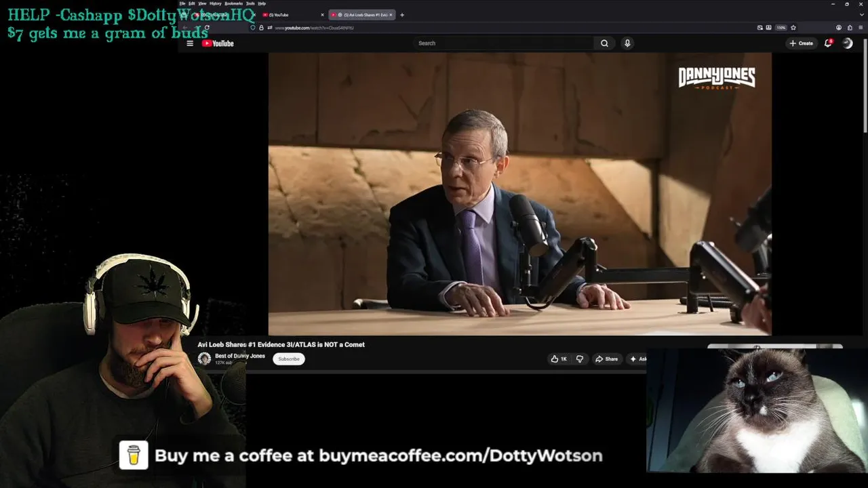Viewport: 868px width, 488px height.
Task: Open the Best of Danny Jones channel link
Action: (x=240, y=356)
